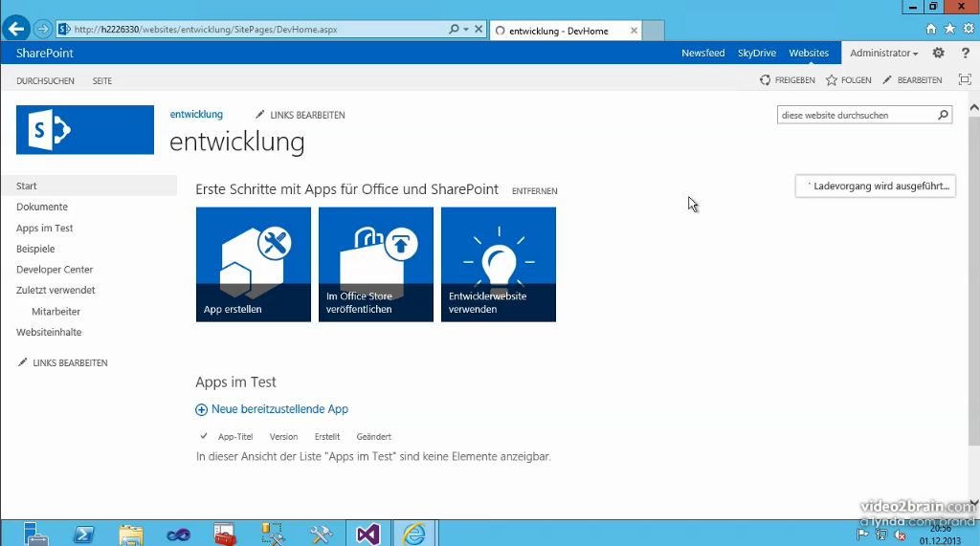Stop page loading with the X icon

(x=479, y=29)
